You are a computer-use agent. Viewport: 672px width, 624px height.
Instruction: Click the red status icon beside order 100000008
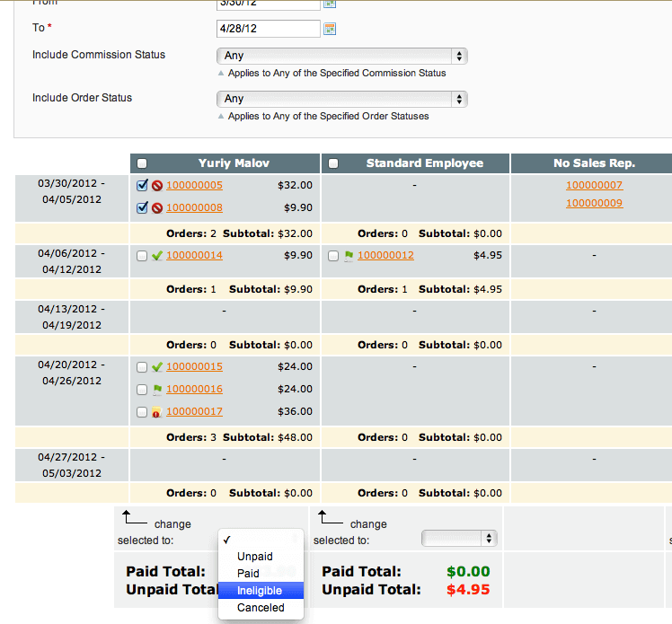[157, 208]
